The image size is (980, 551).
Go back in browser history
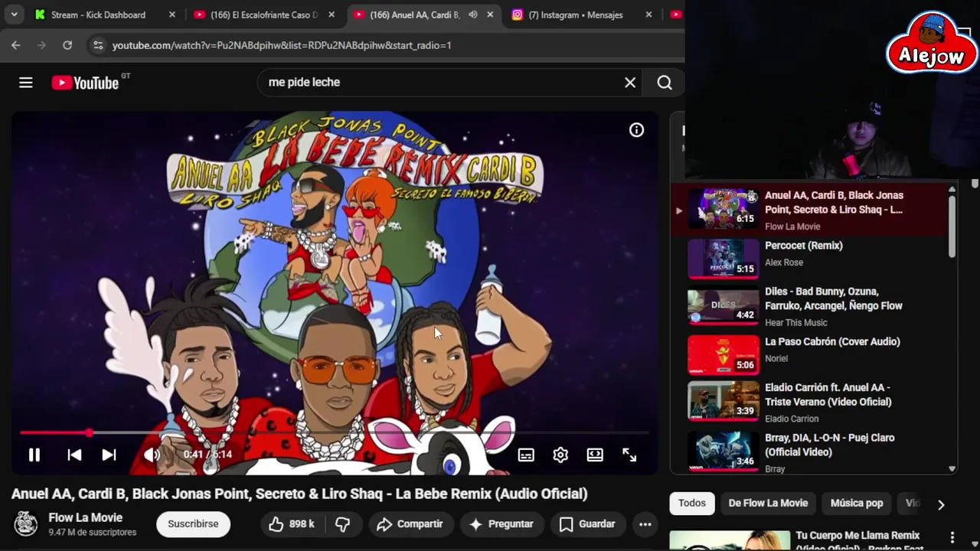[16, 46]
